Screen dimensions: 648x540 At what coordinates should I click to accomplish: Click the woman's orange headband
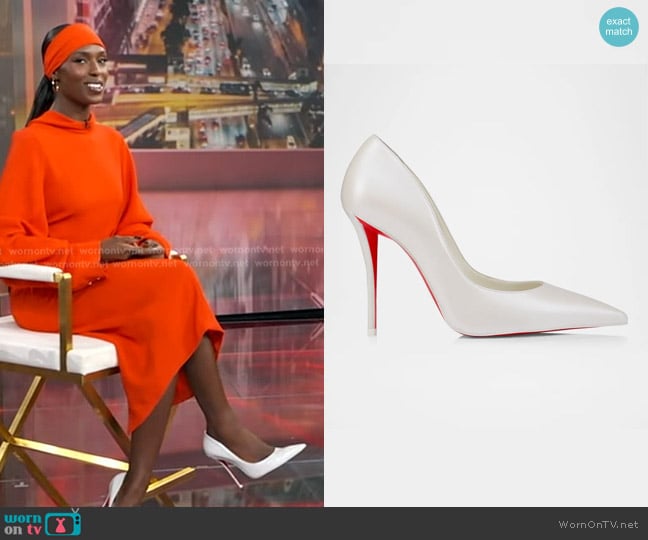pos(72,44)
